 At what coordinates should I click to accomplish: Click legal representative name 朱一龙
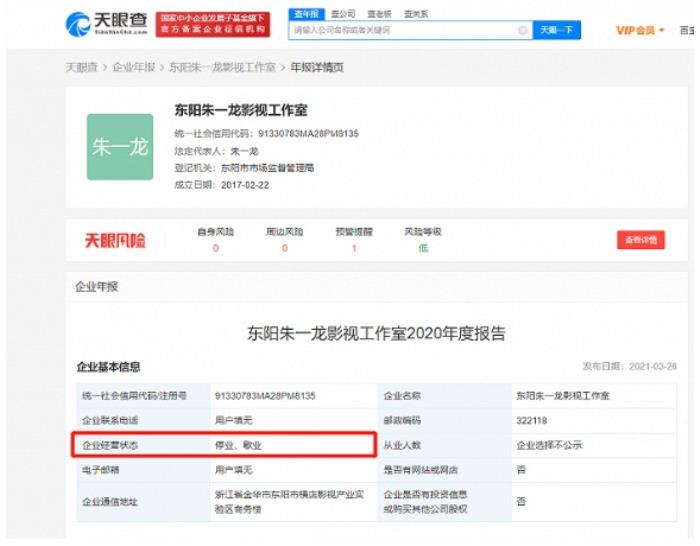[243, 150]
